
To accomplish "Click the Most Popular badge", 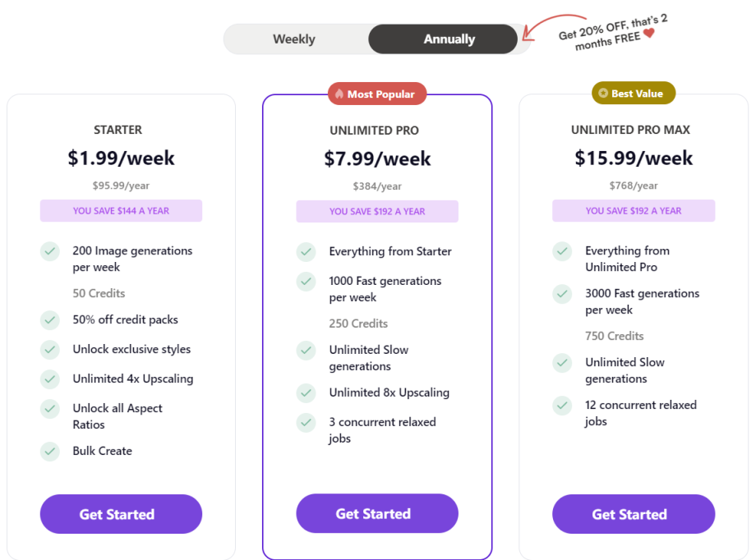I will [x=377, y=94].
